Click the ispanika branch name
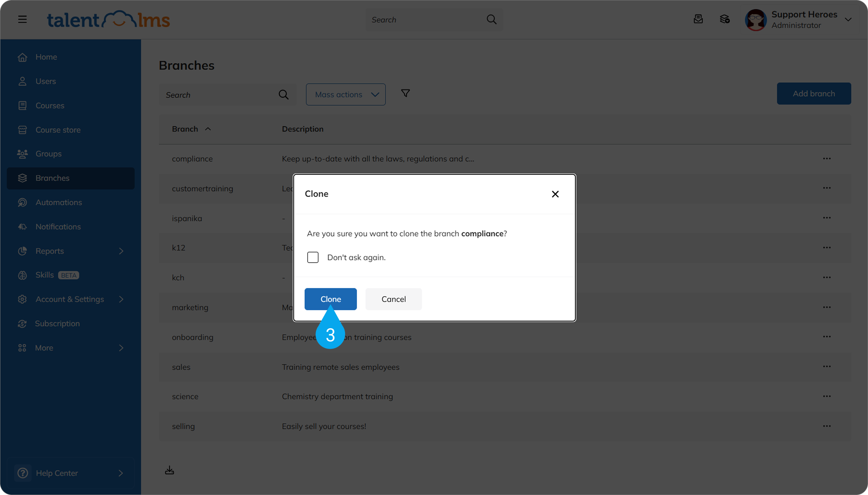 point(187,218)
